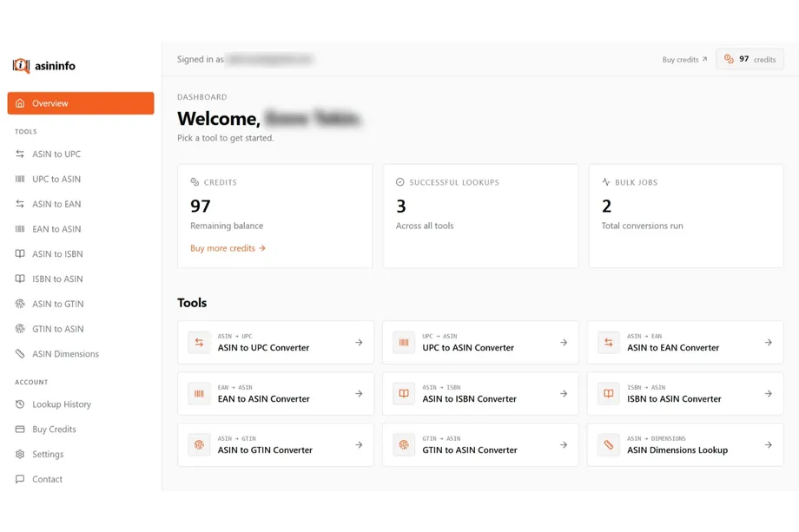Click the Contact chat bubble icon
This screenshot has width=799, height=532.
(x=20, y=479)
